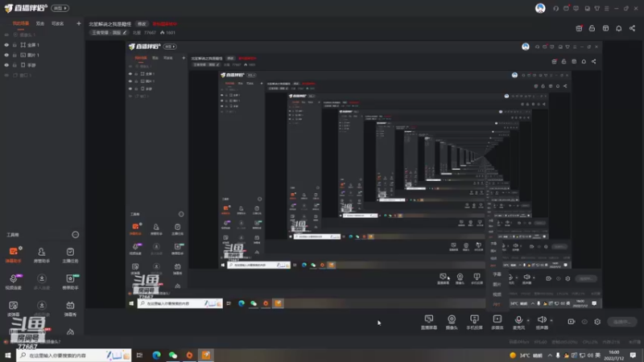
Task: Open Windows Start menu
Action: tap(8, 355)
